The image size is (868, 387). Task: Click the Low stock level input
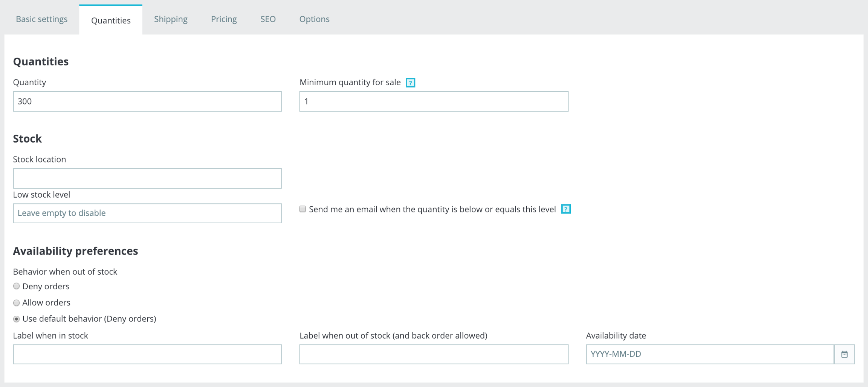[x=147, y=213]
